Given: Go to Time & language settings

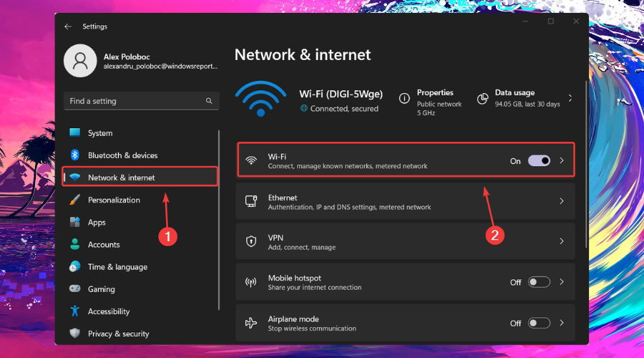Looking at the screenshot, I should coord(117,267).
